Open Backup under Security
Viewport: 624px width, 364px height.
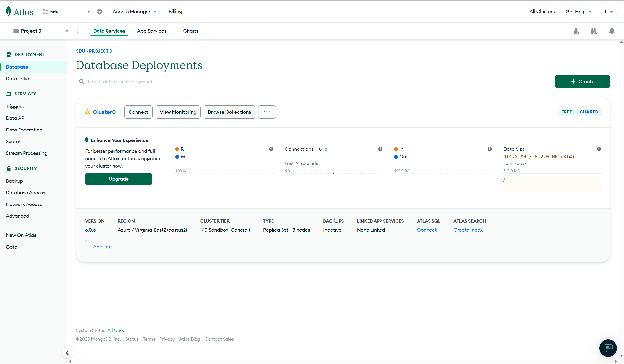[x=14, y=181]
